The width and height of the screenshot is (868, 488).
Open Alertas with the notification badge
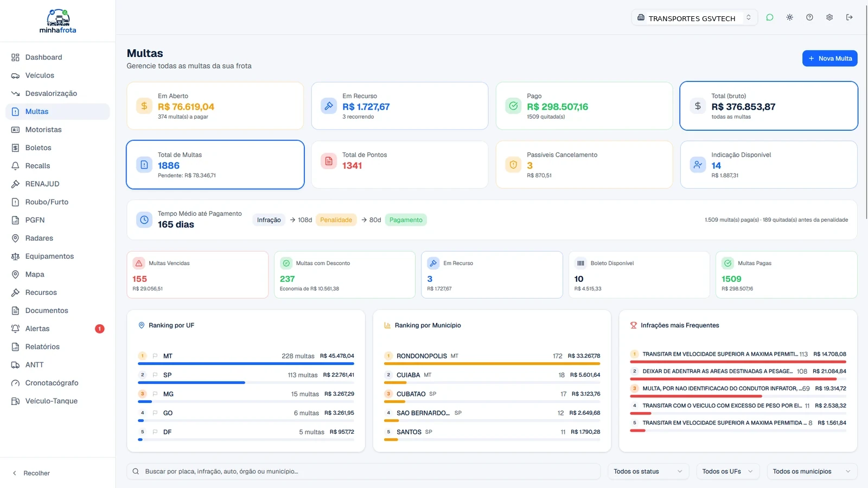(x=58, y=329)
